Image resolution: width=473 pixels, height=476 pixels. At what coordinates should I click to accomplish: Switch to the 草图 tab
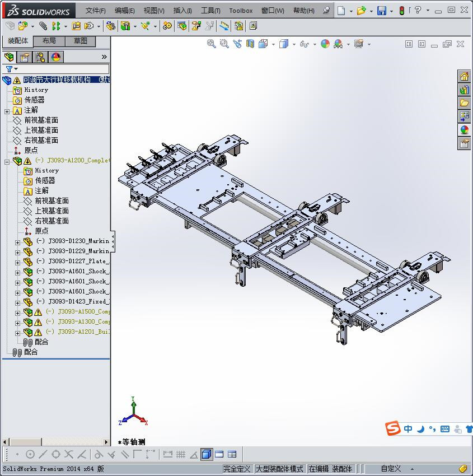tap(81, 41)
